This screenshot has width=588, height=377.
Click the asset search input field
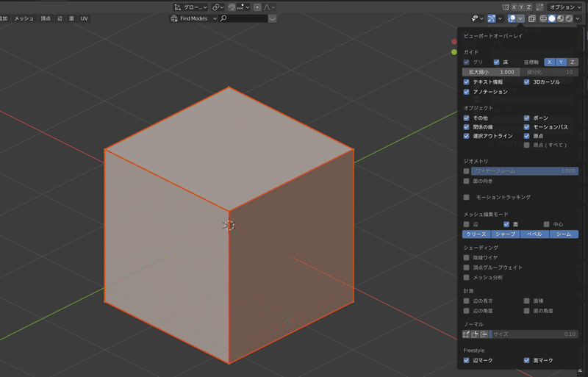[243, 18]
